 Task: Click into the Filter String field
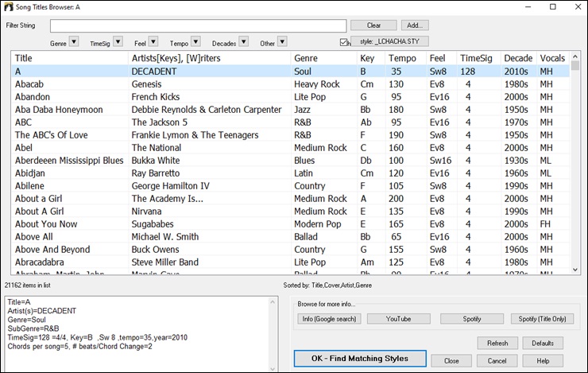coord(199,26)
